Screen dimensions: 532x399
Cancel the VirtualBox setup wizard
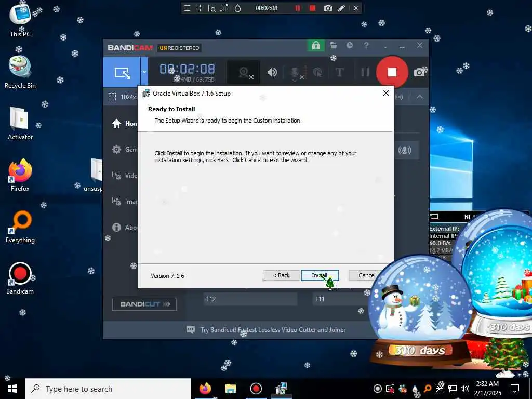click(x=367, y=275)
